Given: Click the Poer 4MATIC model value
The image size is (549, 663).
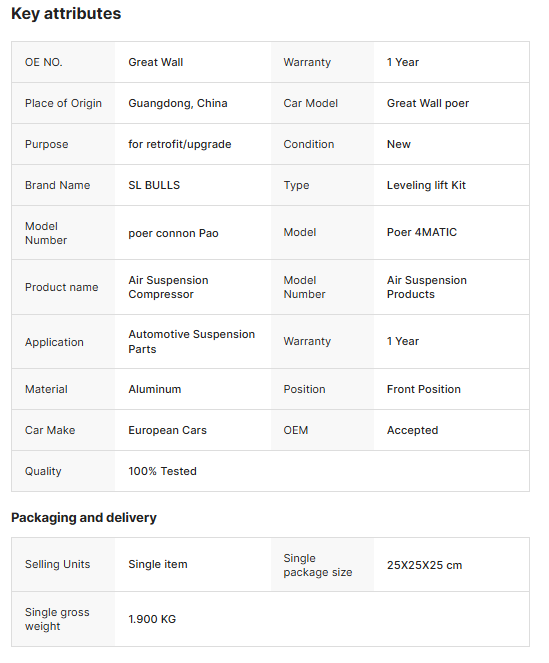Looking at the screenshot, I should pyautogui.click(x=422, y=232).
